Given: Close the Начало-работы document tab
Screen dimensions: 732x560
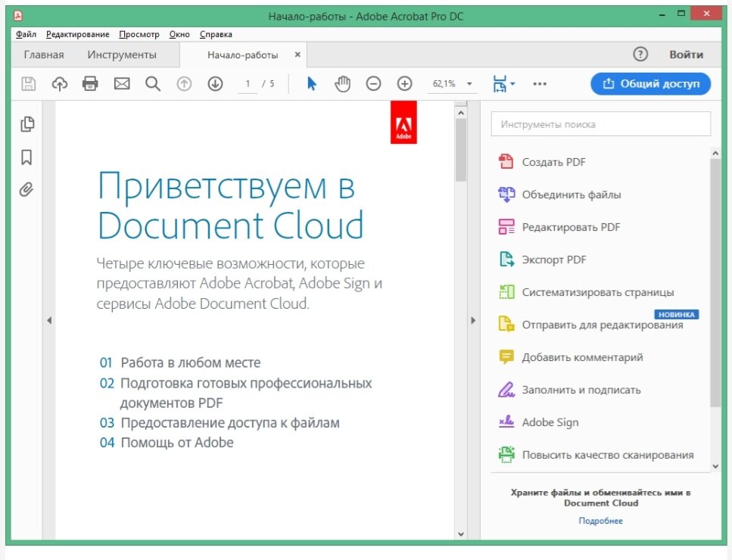Looking at the screenshot, I should [x=297, y=54].
